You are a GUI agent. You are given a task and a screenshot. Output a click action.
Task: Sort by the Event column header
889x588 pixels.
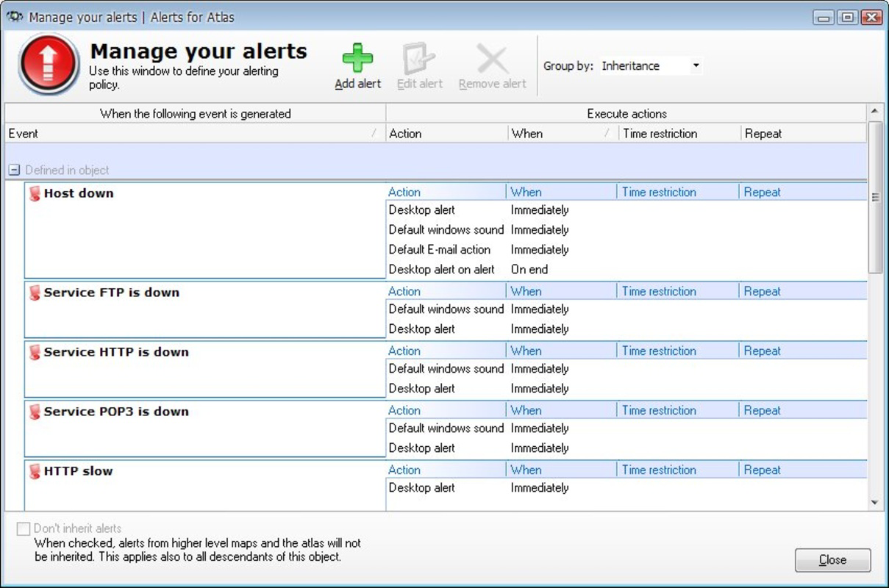(195, 133)
